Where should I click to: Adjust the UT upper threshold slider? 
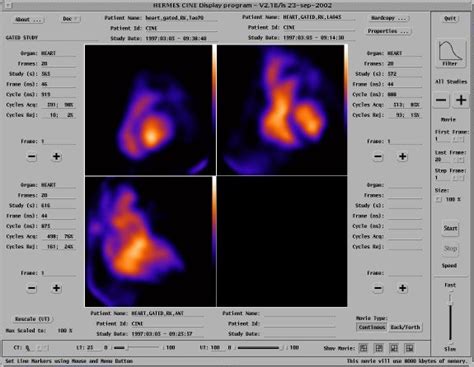coord(259,348)
